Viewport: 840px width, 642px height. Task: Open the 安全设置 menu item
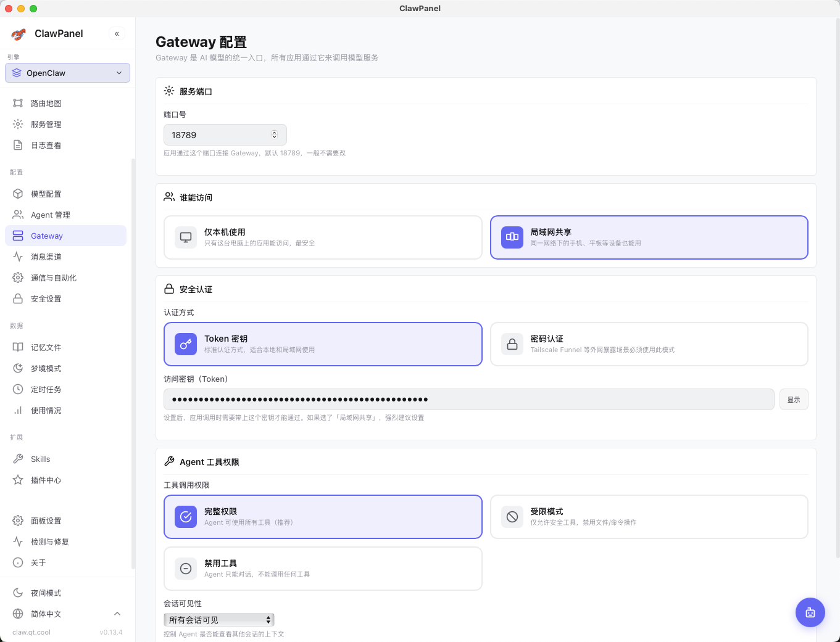[46, 298]
